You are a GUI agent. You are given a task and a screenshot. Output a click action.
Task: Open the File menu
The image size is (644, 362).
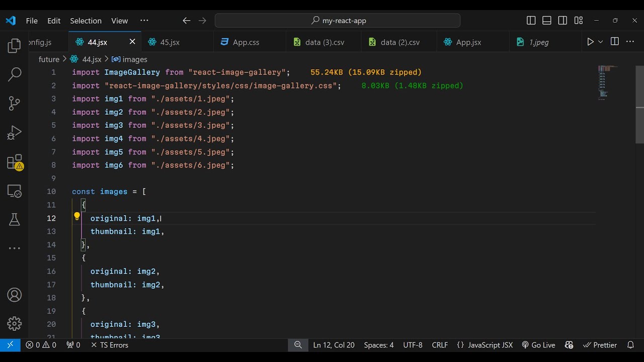[32, 21]
